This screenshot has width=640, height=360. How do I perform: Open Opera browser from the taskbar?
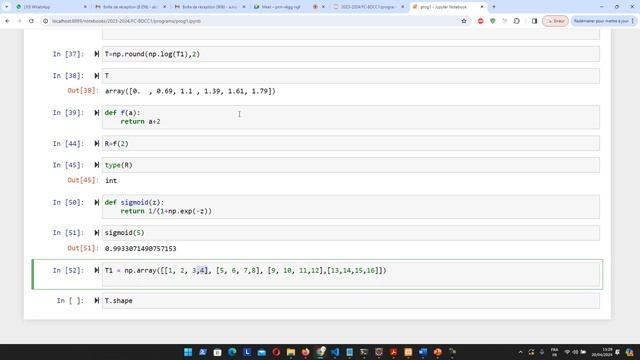pos(276,352)
